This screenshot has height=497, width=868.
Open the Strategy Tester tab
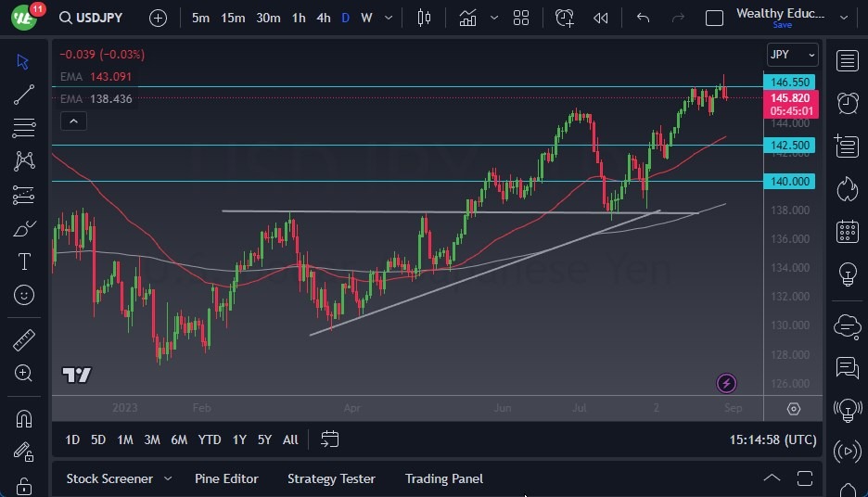pyautogui.click(x=331, y=478)
